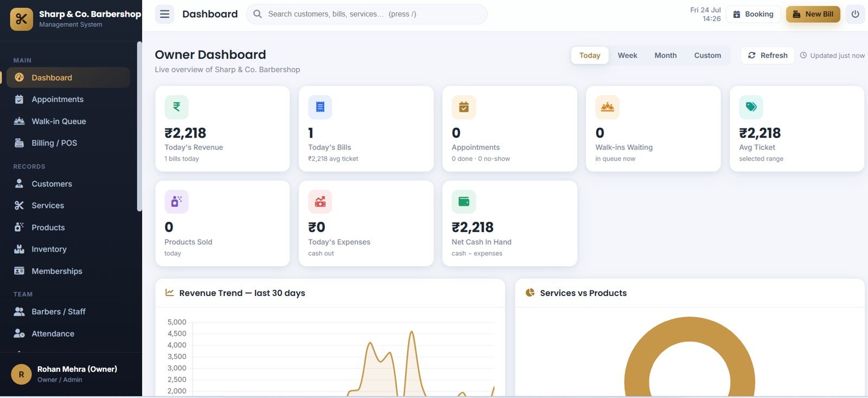
Task: Click the receipt icon on Today's Bills card
Action: [320, 107]
